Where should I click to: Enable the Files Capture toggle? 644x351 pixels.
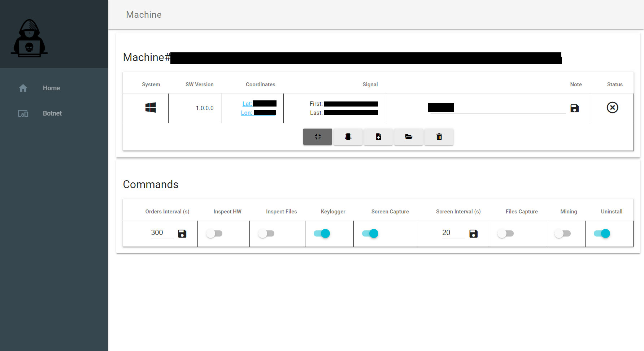click(506, 234)
